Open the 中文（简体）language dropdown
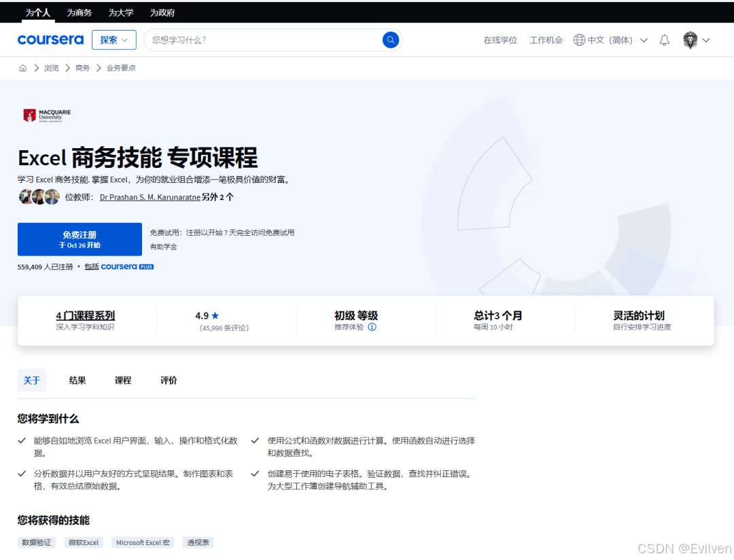The image size is (734, 560). [x=610, y=40]
